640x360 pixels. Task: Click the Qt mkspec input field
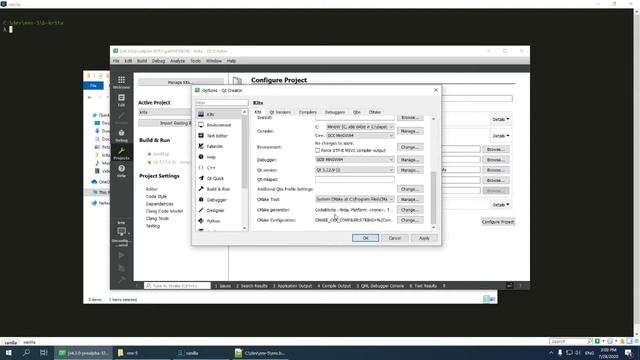click(x=355, y=180)
